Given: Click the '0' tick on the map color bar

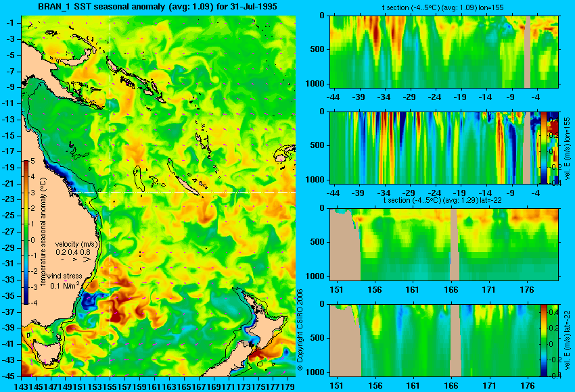Looking at the screenshot, I should click(32, 240).
